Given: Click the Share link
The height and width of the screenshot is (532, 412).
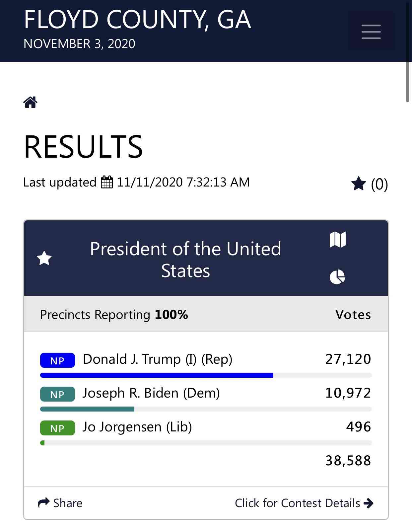Looking at the screenshot, I should tap(60, 503).
